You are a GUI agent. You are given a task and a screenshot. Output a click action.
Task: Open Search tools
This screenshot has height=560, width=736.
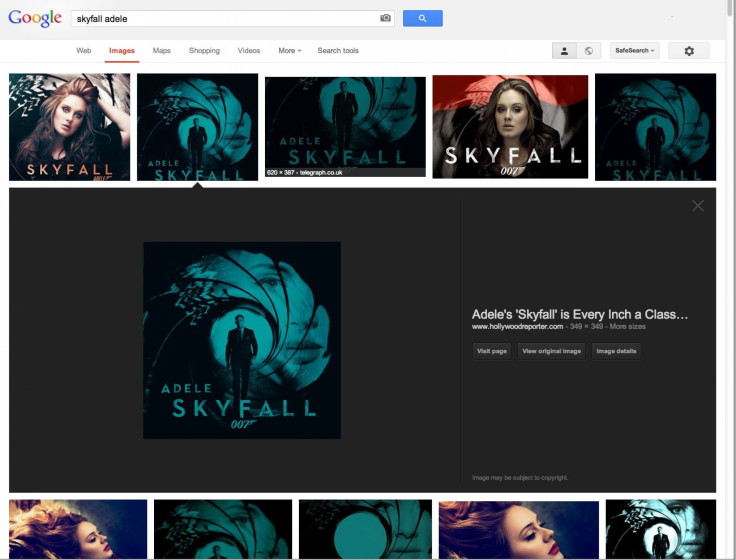coord(338,51)
